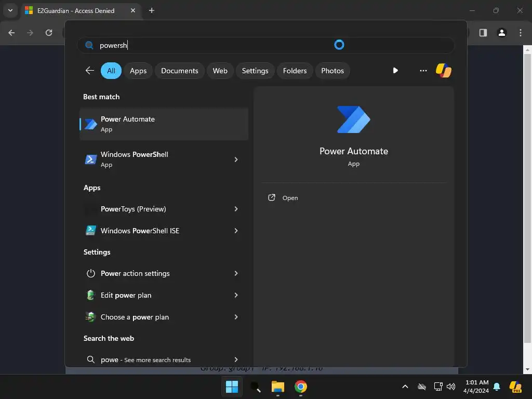The height and width of the screenshot is (399, 532).
Task: Click the search text field containing 'powersh'
Action: click(x=265, y=45)
